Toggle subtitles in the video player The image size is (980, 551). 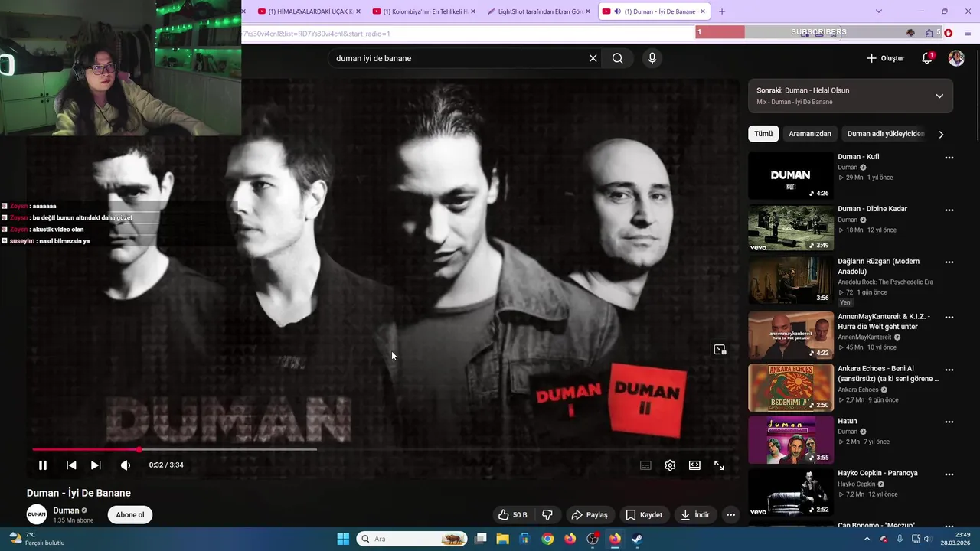coord(645,465)
